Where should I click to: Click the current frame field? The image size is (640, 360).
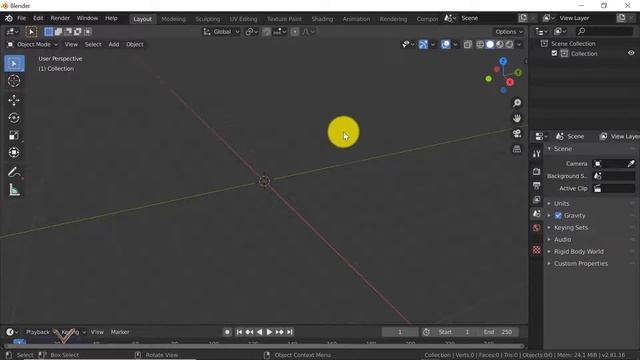pos(400,332)
